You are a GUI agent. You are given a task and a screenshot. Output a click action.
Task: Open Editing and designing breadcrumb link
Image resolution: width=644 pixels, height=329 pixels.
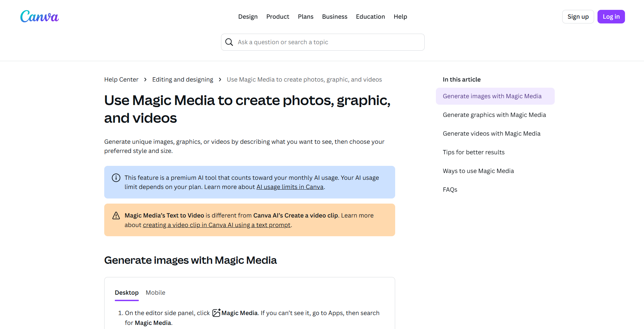point(183,80)
